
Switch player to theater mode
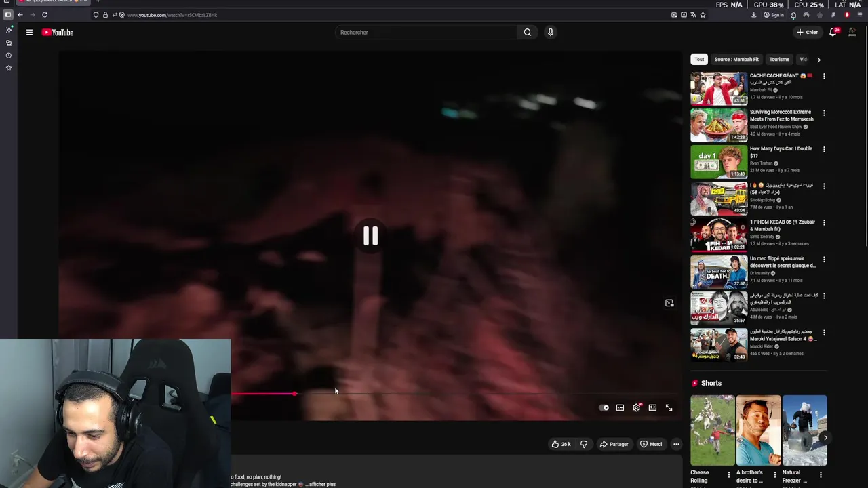pyautogui.click(x=652, y=407)
